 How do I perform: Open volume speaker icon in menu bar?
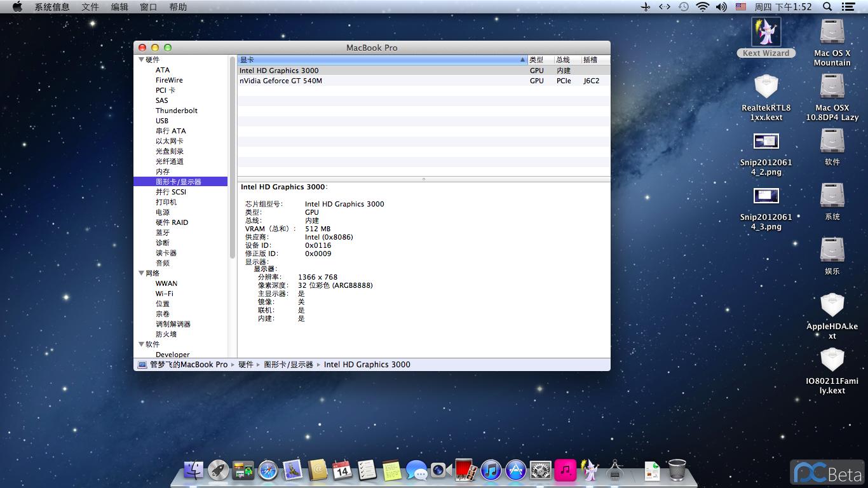[721, 7]
